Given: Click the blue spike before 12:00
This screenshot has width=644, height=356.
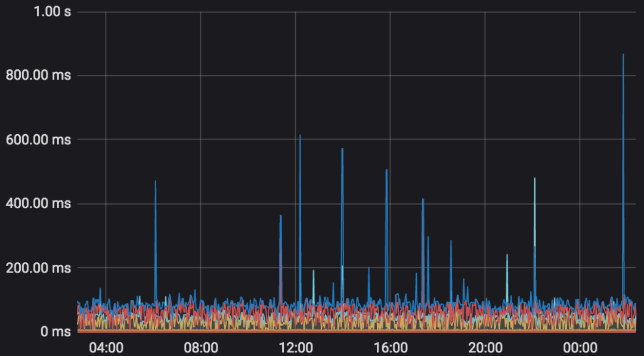Looking at the screenshot, I should tap(280, 259).
